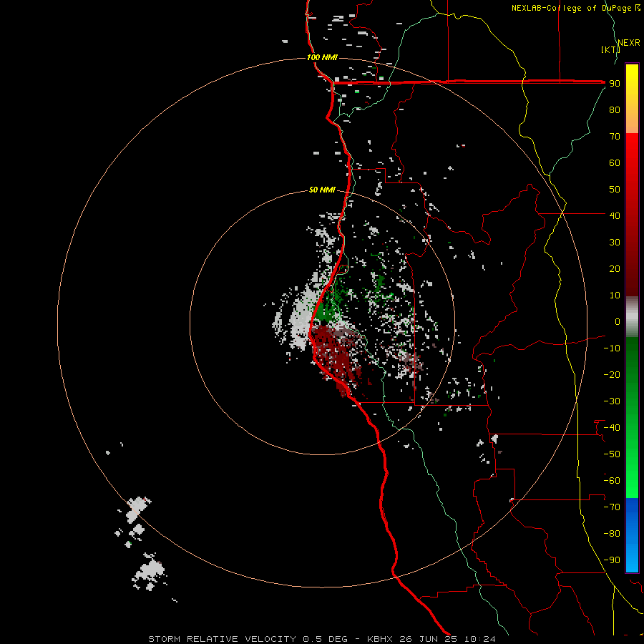Click the "-60" value on the velocity scale
The width and height of the screenshot is (644, 644).
(612, 481)
